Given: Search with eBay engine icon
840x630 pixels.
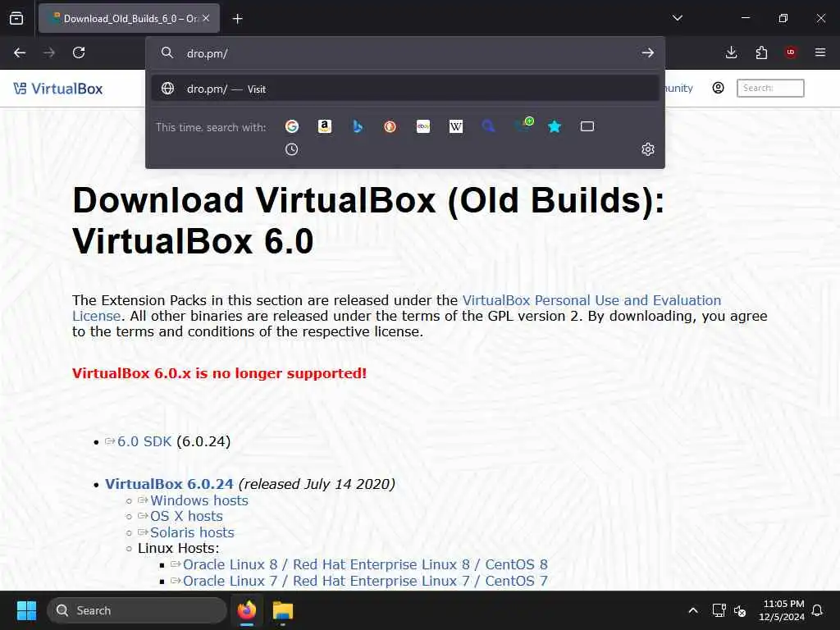Looking at the screenshot, I should tap(423, 126).
